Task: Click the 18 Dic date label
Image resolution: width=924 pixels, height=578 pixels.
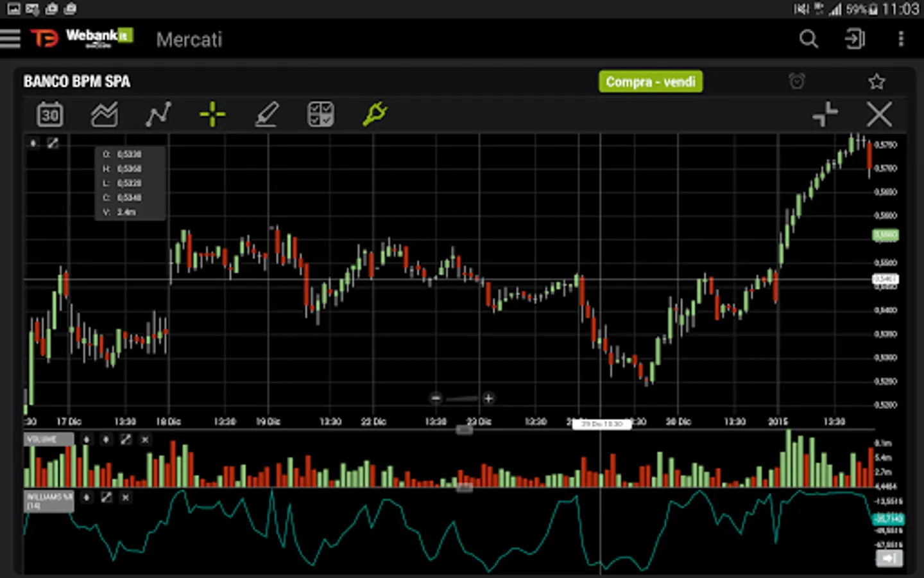Action: pyautogui.click(x=169, y=422)
